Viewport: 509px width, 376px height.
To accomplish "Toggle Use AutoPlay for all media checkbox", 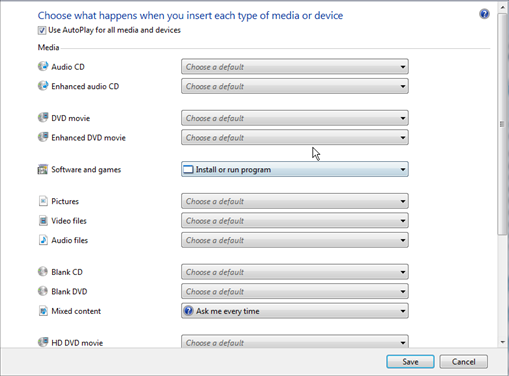I will click(x=42, y=30).
